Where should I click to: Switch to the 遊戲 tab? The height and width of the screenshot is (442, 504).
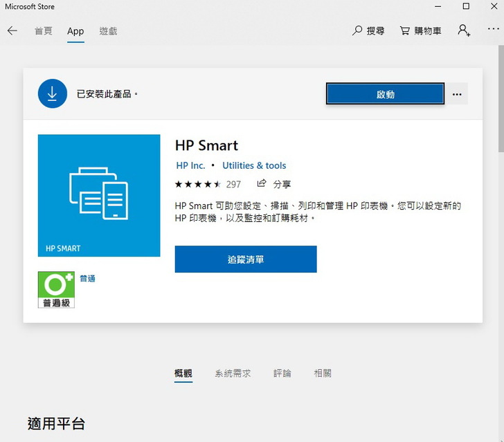coord(108,31)
